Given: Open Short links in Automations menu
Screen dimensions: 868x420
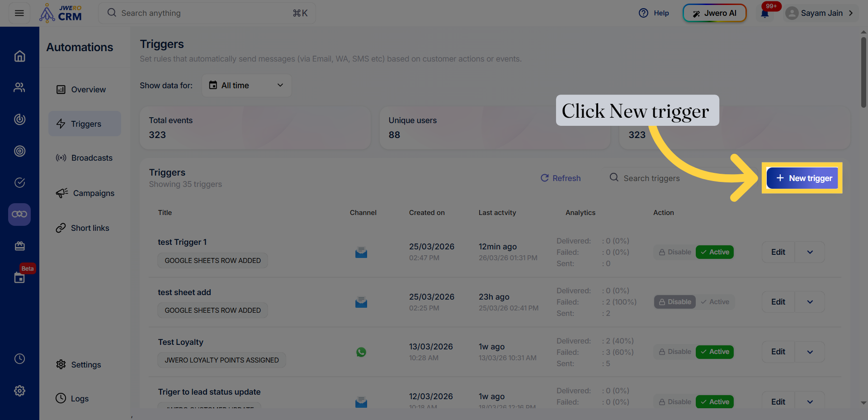Looking at the screenshot, I should [x=85, y=228].
